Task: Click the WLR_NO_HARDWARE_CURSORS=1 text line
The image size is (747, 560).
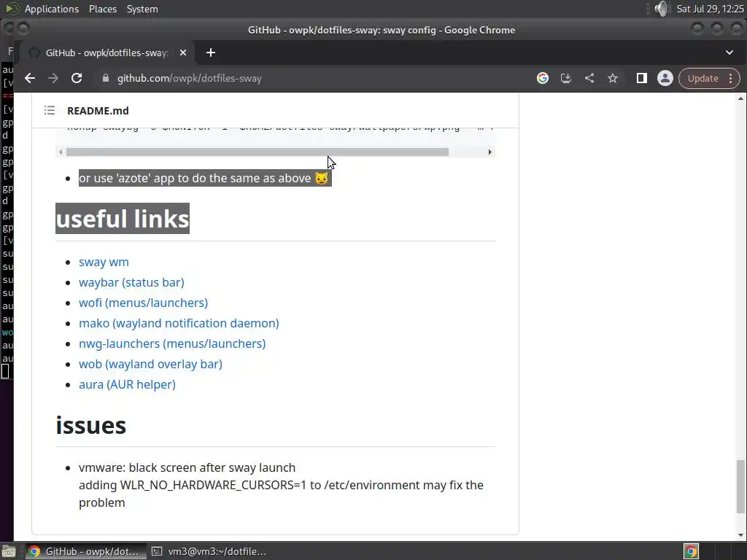Action: [281, 486]
